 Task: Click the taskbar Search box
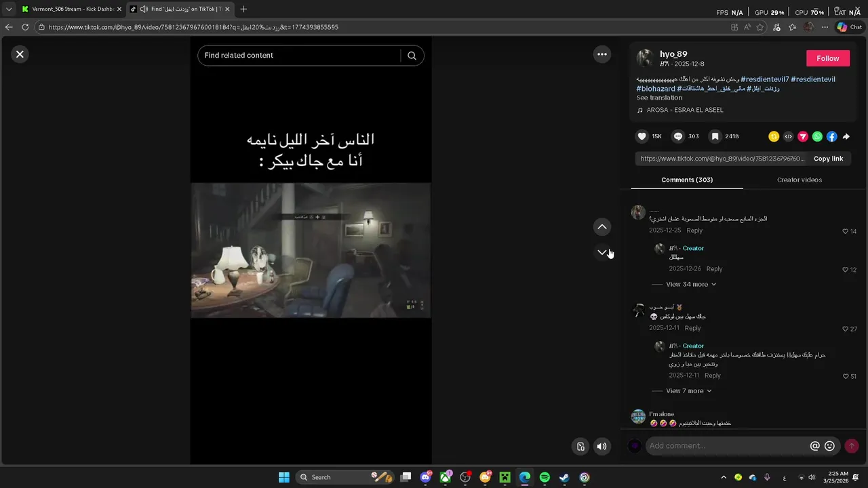coord(345,477)
